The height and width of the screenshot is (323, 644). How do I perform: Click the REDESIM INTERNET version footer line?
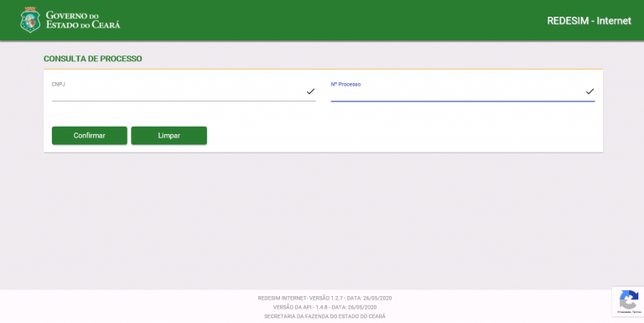coord(325,299)
